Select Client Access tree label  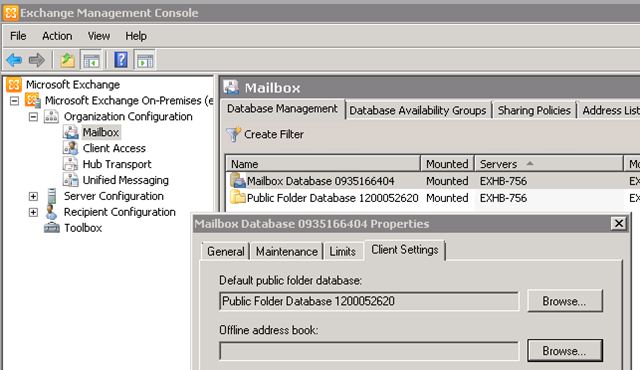[x=114, y=148]
